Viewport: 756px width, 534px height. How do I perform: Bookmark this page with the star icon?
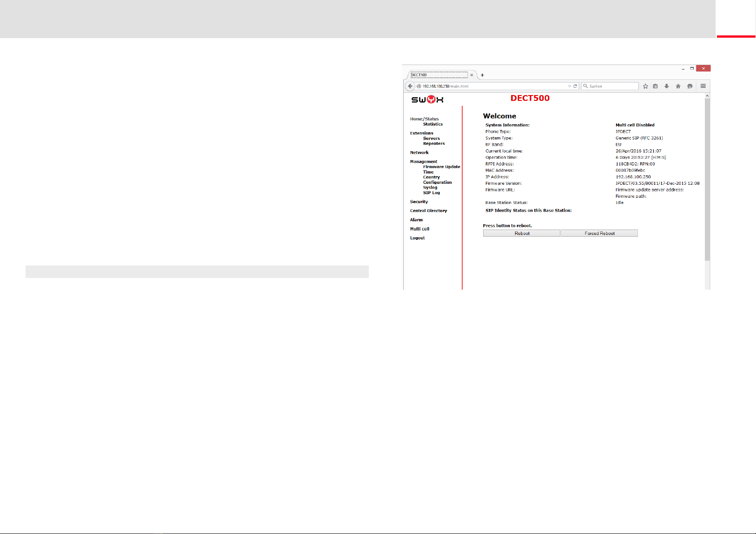[x=645, y=86]
